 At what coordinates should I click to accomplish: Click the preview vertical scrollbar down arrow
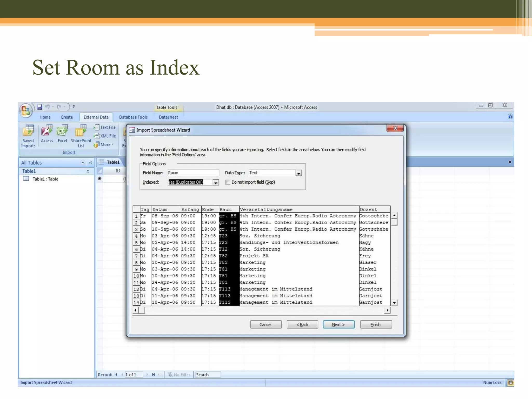coord(394,303)
